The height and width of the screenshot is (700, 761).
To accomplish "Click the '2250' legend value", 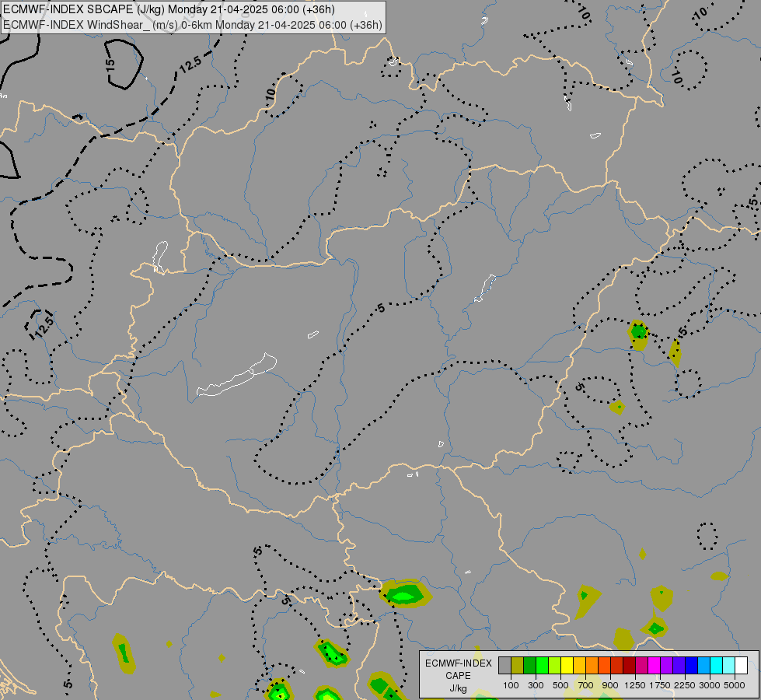I will click(x=685, y=685).
